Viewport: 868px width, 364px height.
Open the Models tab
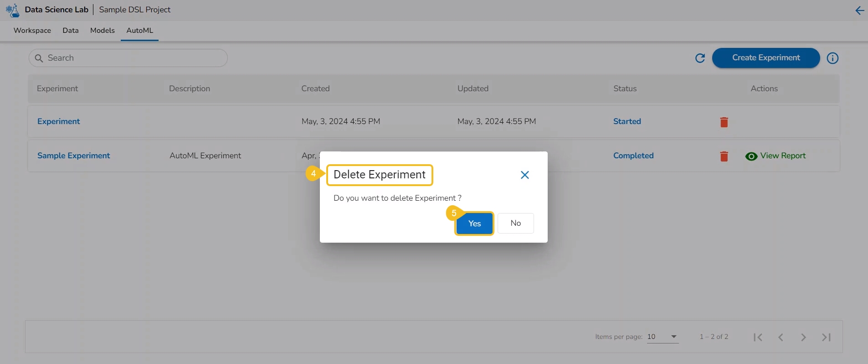(x=102, y=31)
